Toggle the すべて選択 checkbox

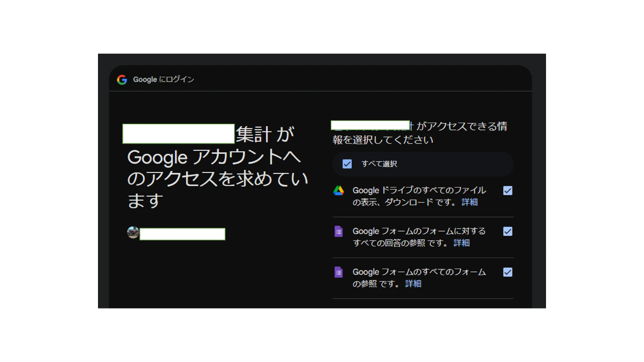(x=347, y=164)
